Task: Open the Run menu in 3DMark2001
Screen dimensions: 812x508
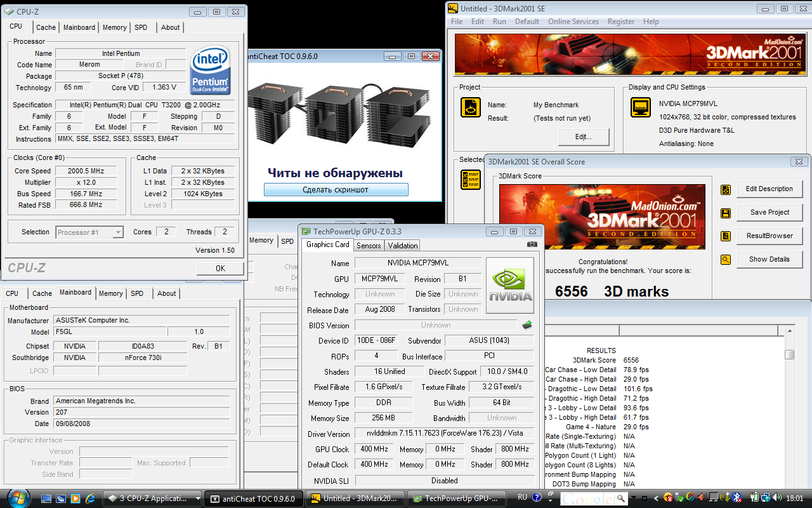Action: pos(499,22)
